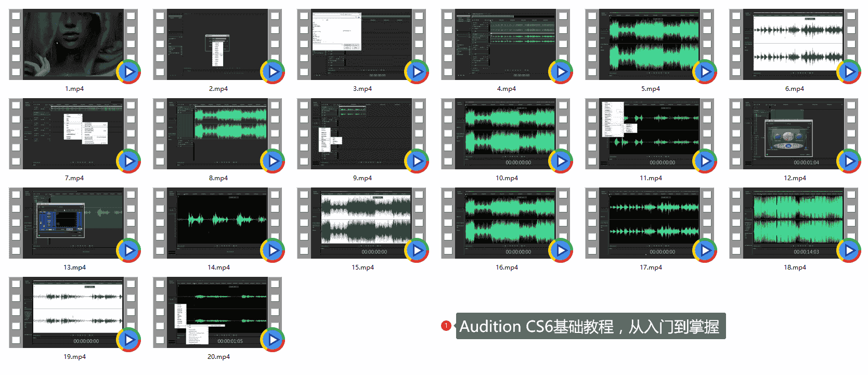
Task: Click the file name 1.mp4
Action: (x=74, y=89)
